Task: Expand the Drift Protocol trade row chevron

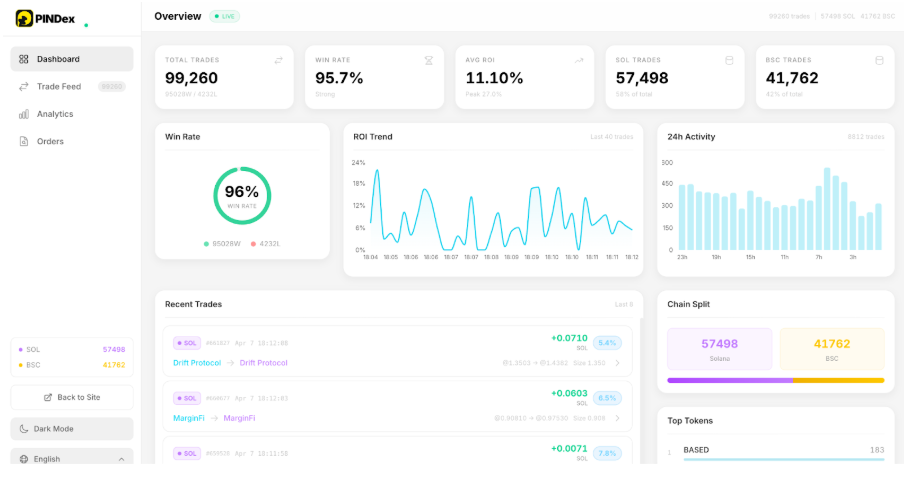Action: [x=617, y=363]
